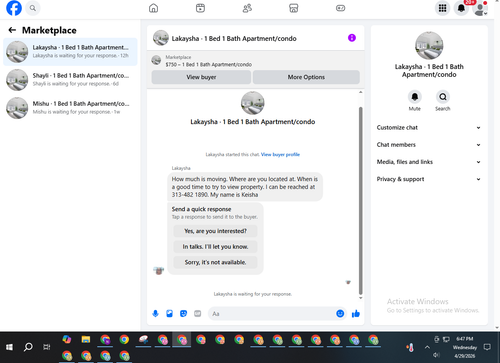
Task: Click the Facebook logo
Action: 14,8
